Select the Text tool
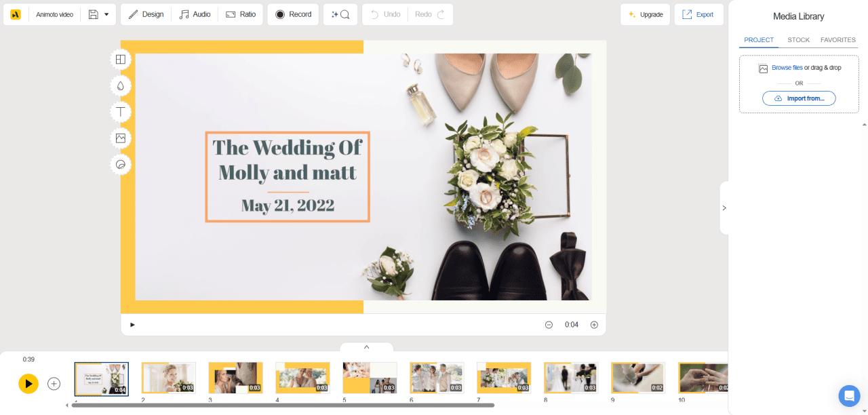 tap(121, 113)
